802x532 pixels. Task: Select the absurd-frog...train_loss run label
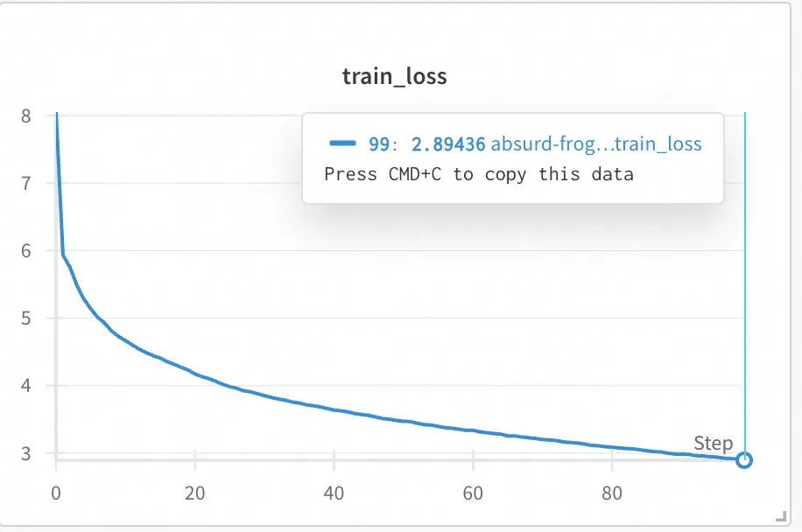tap(596, 144)
